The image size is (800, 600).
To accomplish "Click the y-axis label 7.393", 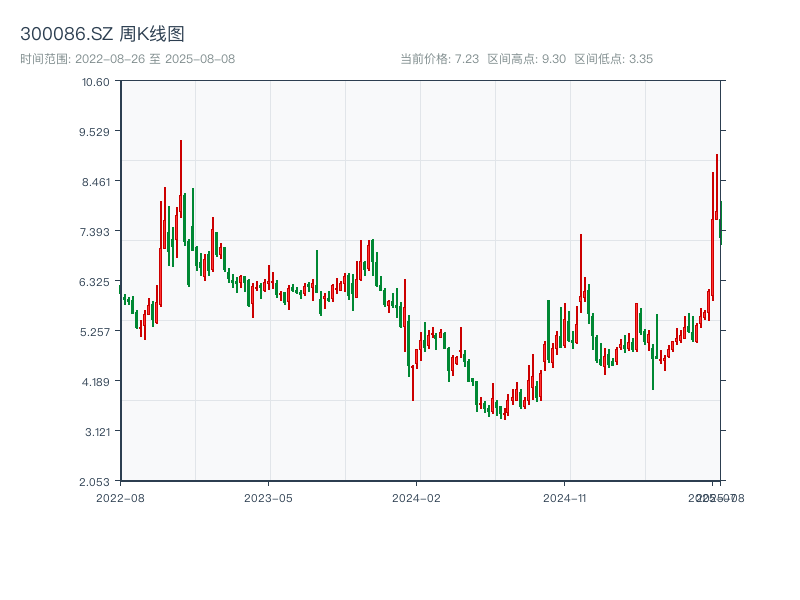I will pos(94,232).
